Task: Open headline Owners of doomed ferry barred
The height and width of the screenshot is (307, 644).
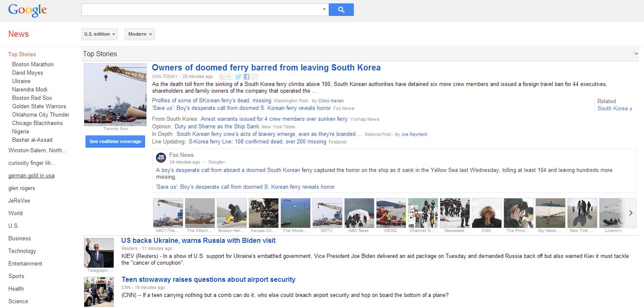Action: pyautogui.click(x=266, y=68)
